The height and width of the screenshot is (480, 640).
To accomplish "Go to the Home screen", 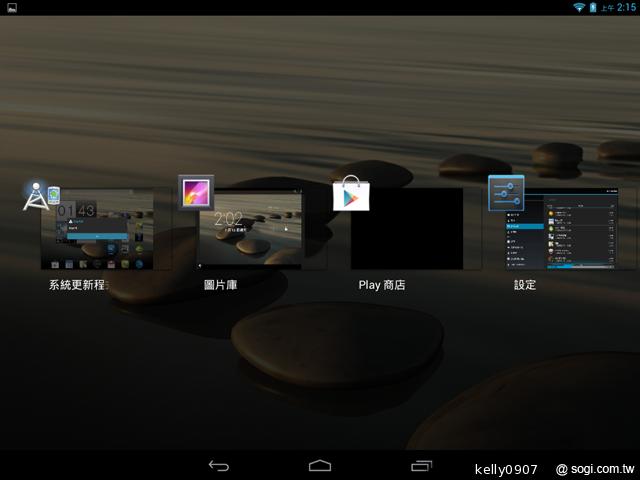I will [x=320, y=466].
